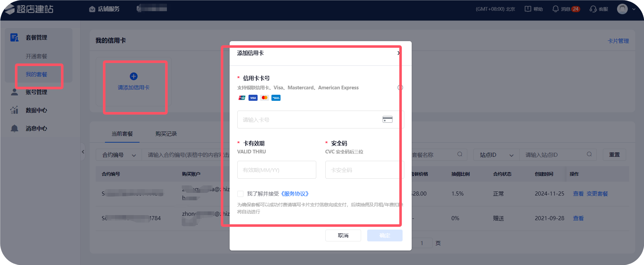Check the 我了解并接受 agreement checkbox
Image resolution: width=644 pixels, height=265 pixels.
(x=240, y=194)
